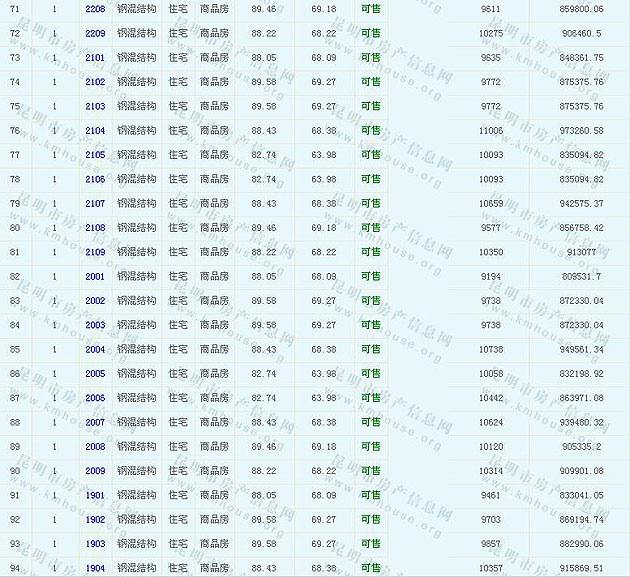Click total price 913077 cell

point(583,252)
